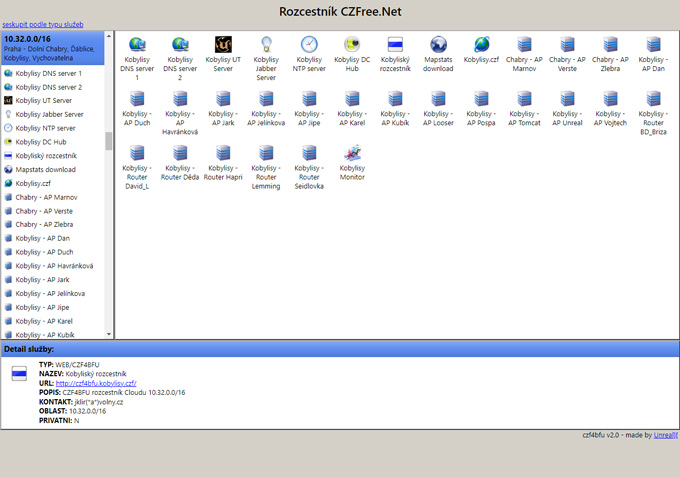Click sidebar scrollbar down arrow

pos(109,334)
